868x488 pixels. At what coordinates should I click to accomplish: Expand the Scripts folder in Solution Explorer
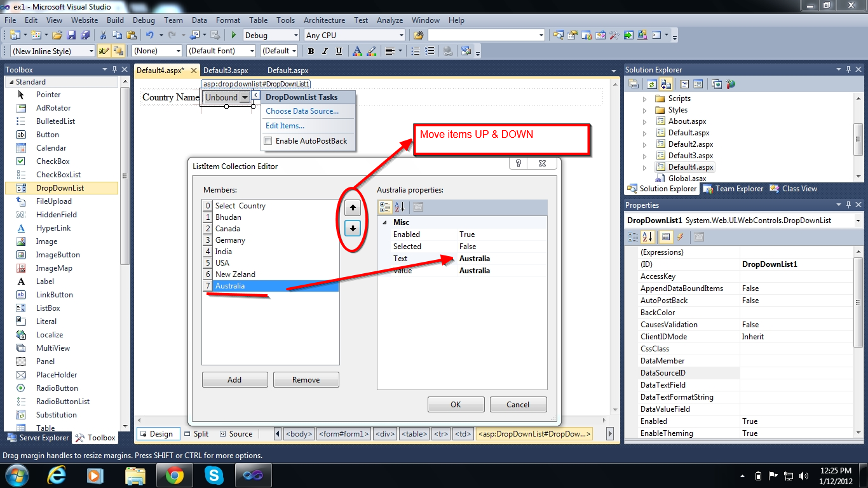coord(644,99)
